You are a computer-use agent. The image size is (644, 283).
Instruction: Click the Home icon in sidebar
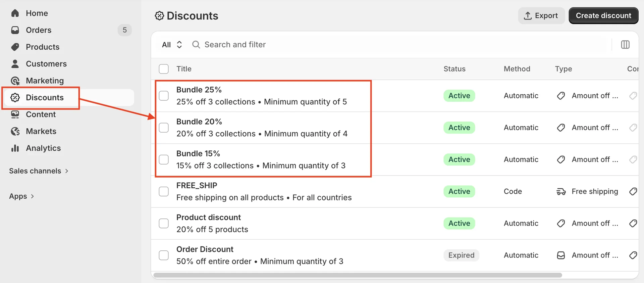coord(15,13)
